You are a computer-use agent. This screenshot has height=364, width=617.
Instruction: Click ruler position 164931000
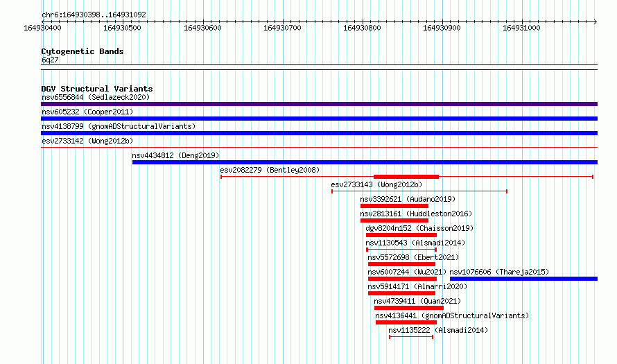[521, 28]
